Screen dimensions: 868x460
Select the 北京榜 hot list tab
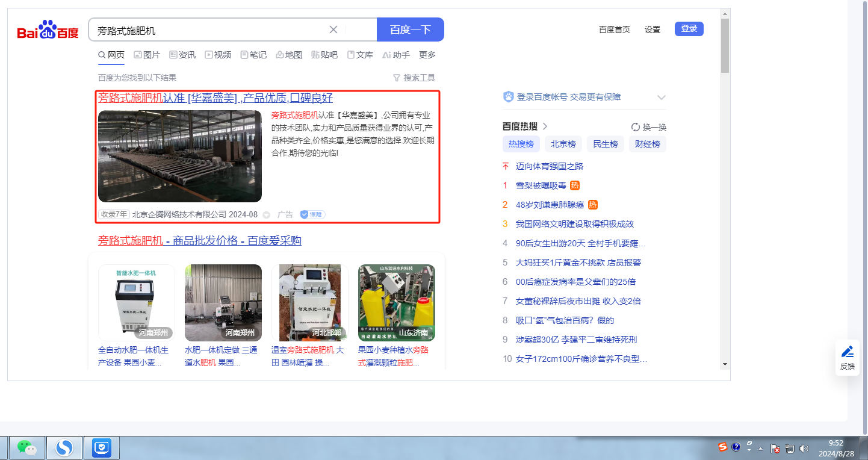[563, 144]
